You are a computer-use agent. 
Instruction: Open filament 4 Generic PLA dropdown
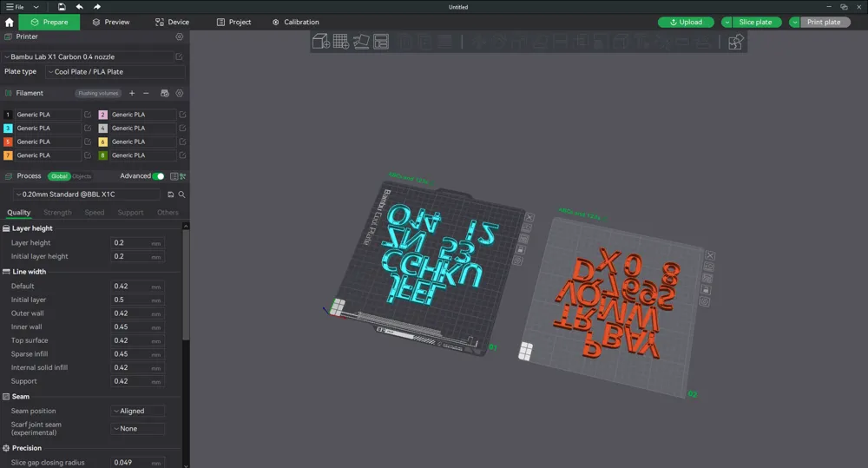(143, 128)
